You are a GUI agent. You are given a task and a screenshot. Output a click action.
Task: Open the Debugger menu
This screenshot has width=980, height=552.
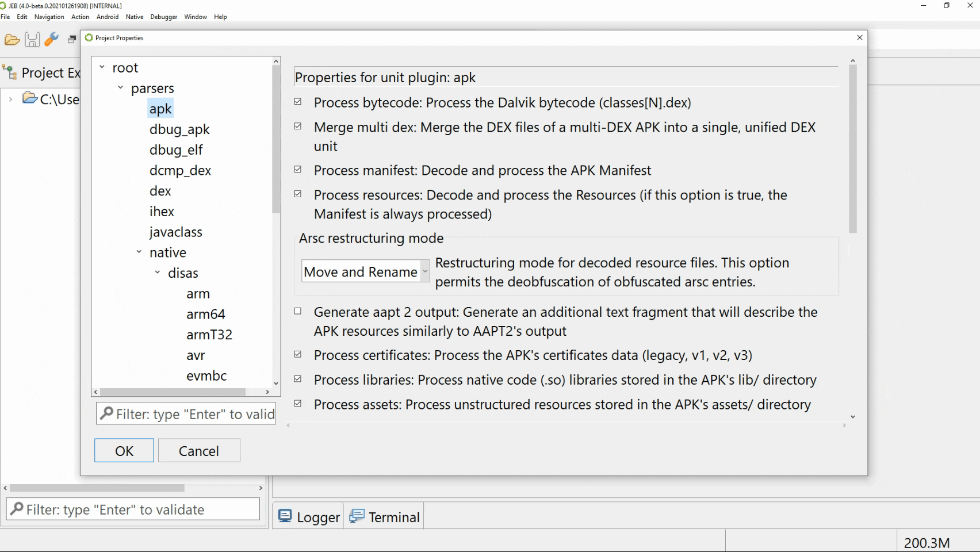[x=164, y=17]
